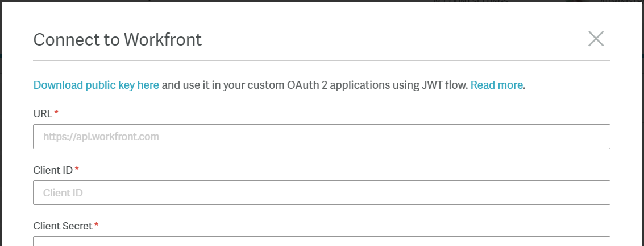Screen dimensions: 644x246
Task: Click the Client Secret field label
Action: pyautogui.click(x=63, y=225)
